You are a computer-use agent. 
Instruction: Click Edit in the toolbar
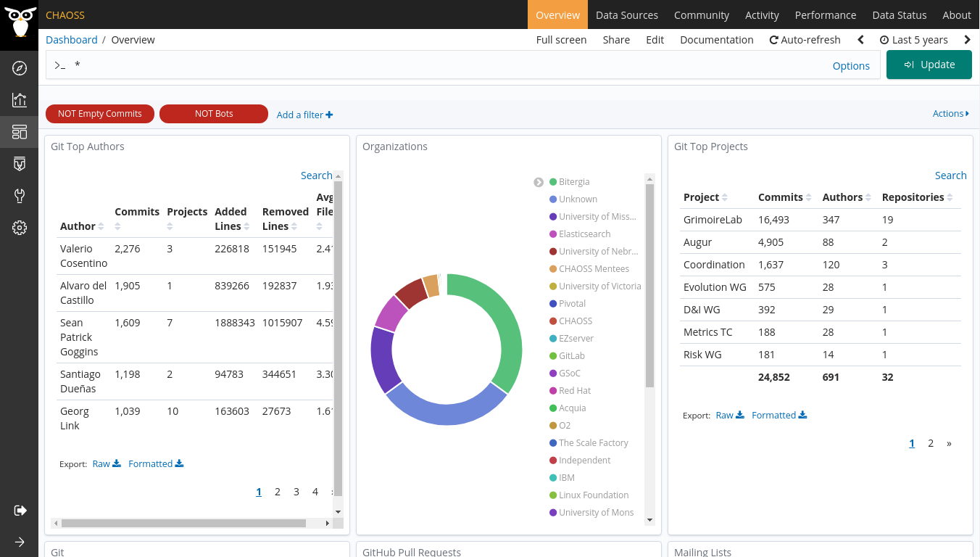[x=655, y=40]
